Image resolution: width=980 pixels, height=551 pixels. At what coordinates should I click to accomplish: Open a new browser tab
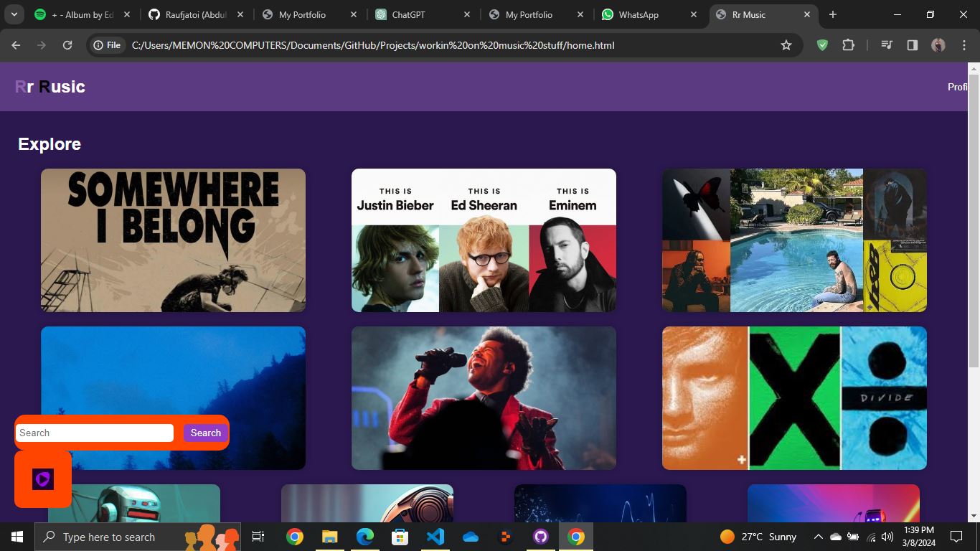(833, 14)
